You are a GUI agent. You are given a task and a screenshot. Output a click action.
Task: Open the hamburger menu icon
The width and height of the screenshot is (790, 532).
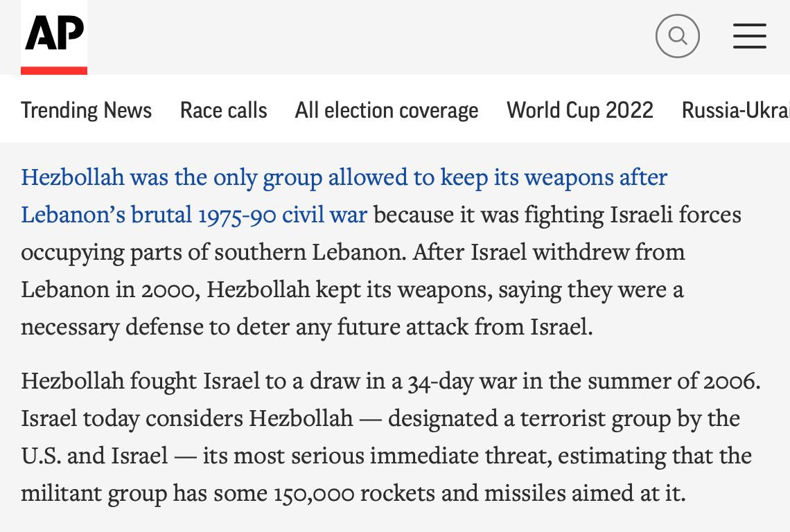tap(750, 36)
